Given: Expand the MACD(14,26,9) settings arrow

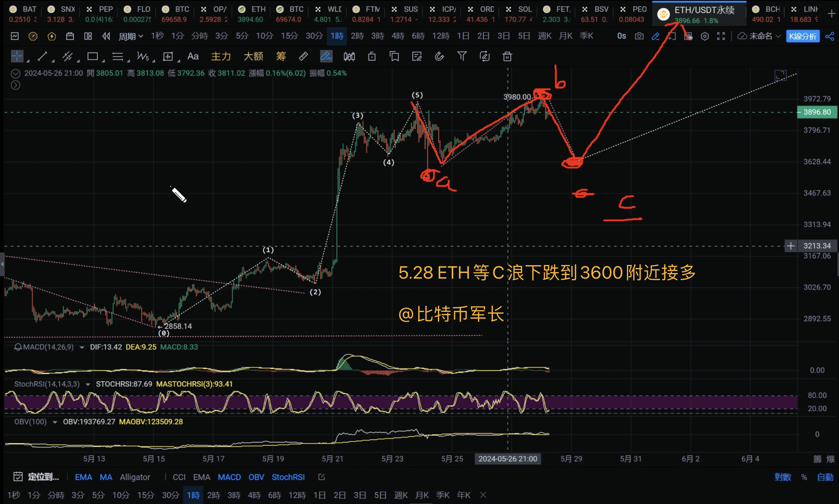Looking at the screenshot, I should pos(81,347).
